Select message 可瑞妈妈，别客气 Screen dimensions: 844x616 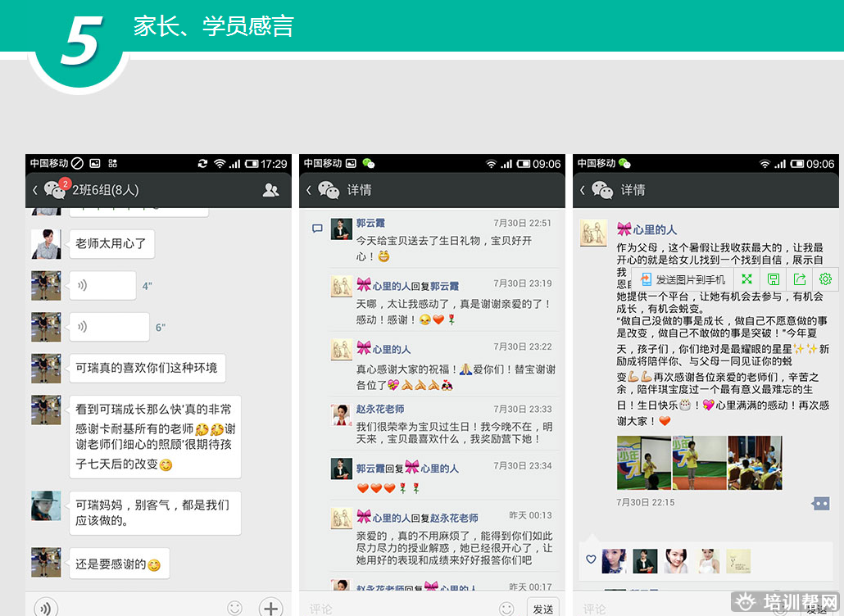point(155,513)
